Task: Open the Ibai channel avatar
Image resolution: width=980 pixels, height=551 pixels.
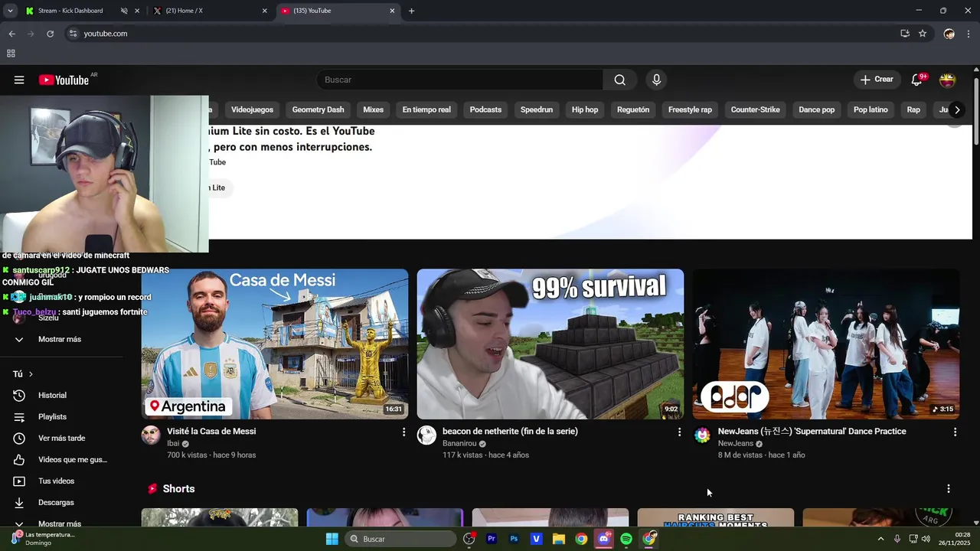Action: (151, 435)
